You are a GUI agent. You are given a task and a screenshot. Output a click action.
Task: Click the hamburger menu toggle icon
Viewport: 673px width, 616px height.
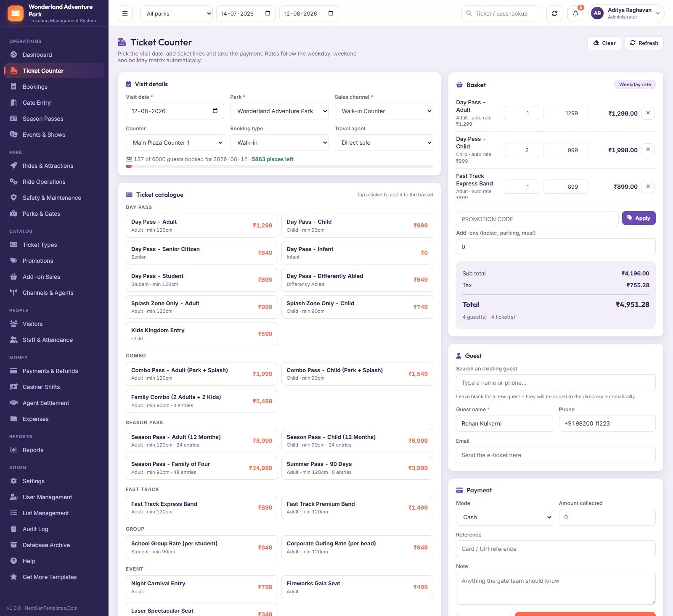tap(125, 13)
